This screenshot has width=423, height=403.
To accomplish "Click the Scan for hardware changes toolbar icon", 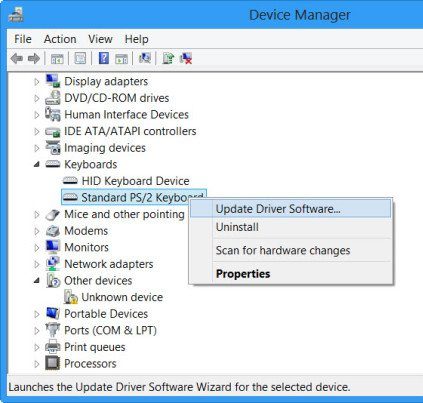I will tap(145, 58).
